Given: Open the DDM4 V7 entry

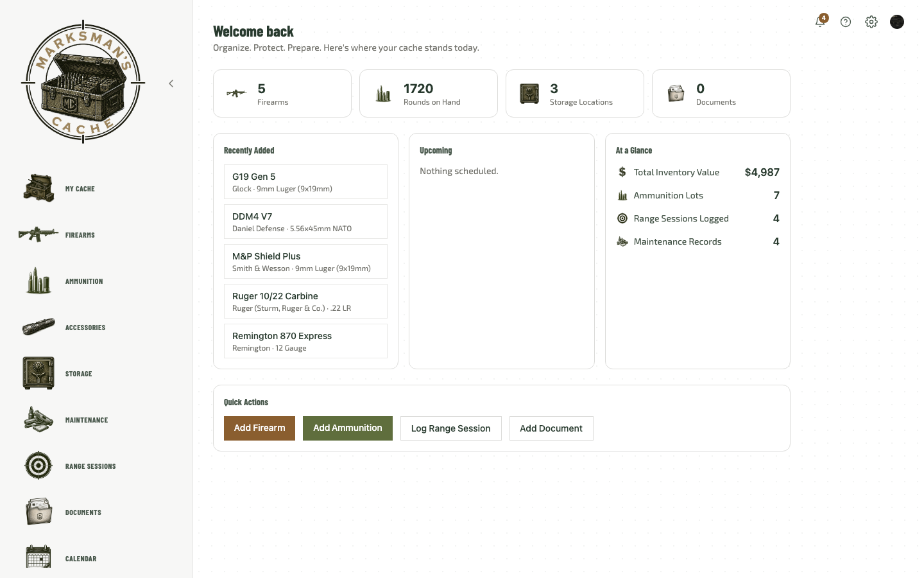Looking at the screenshot, I should (305, 222).
